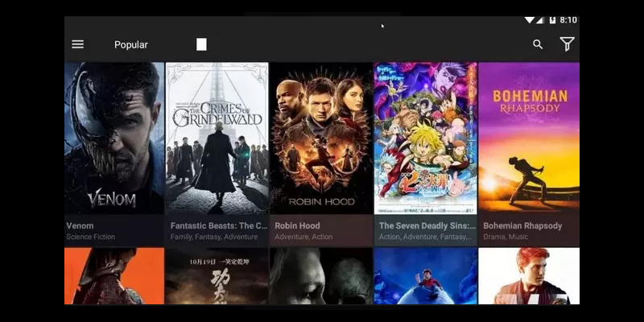Open The Seven Deadly Sins anime poster
The image size is (644, 322).
coord(426,138)
